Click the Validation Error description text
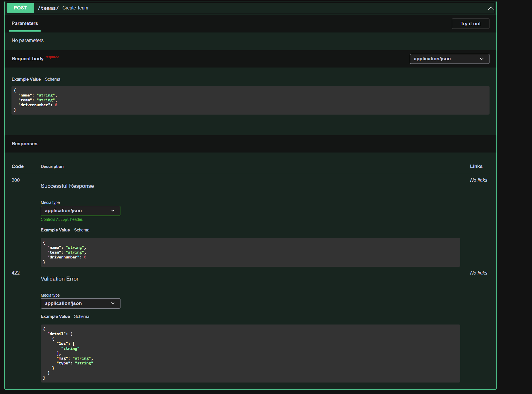Viewport: 532px width, 394px height. pos(60,279)
